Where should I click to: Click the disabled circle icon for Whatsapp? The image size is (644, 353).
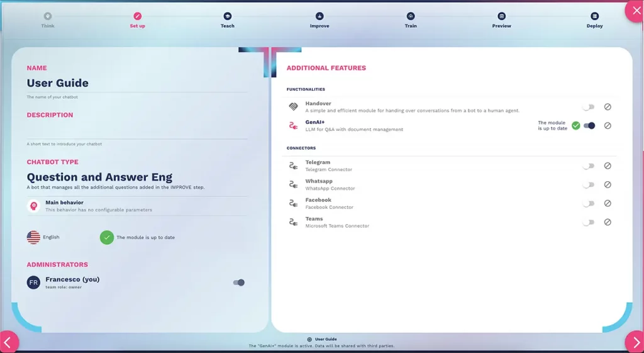[x=608, y=184]
